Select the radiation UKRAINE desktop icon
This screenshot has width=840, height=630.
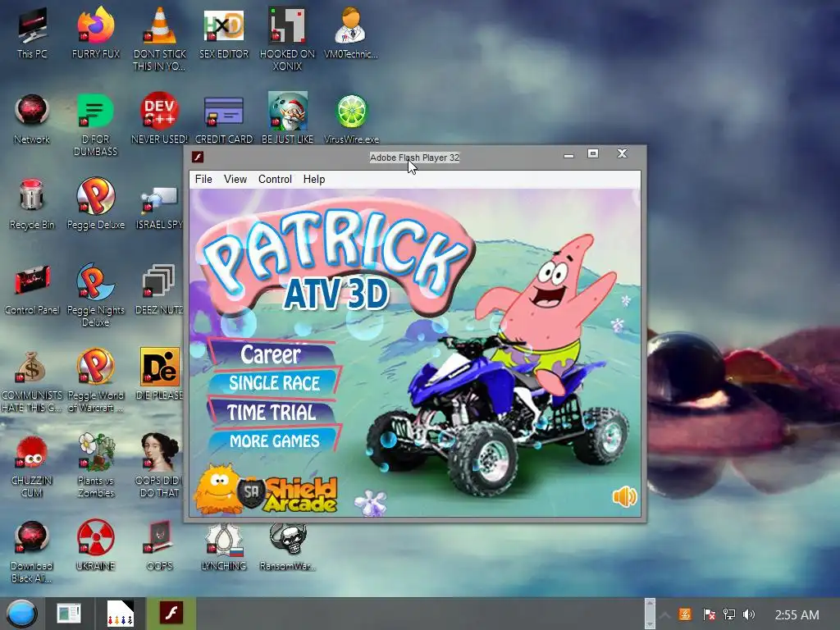click(95, 545)
